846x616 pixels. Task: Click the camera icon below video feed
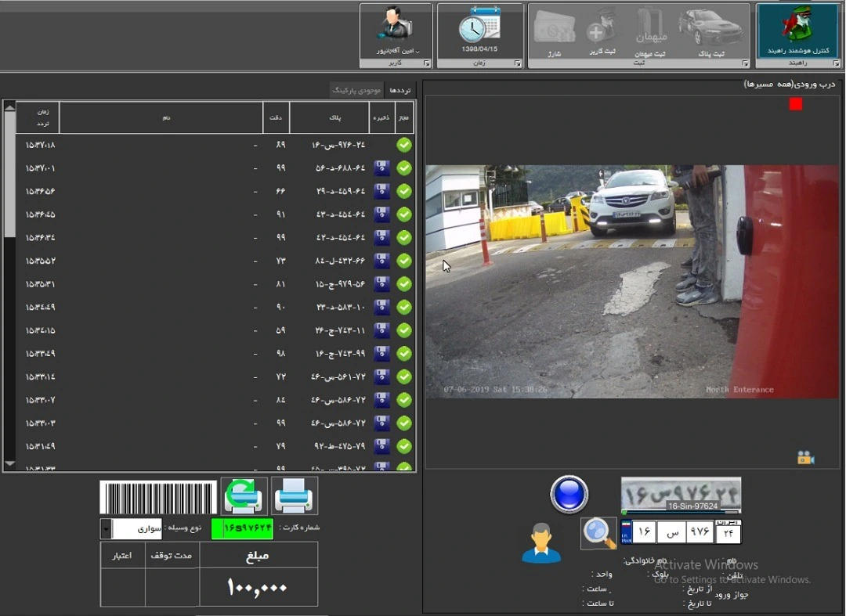(x=806, y=459)
